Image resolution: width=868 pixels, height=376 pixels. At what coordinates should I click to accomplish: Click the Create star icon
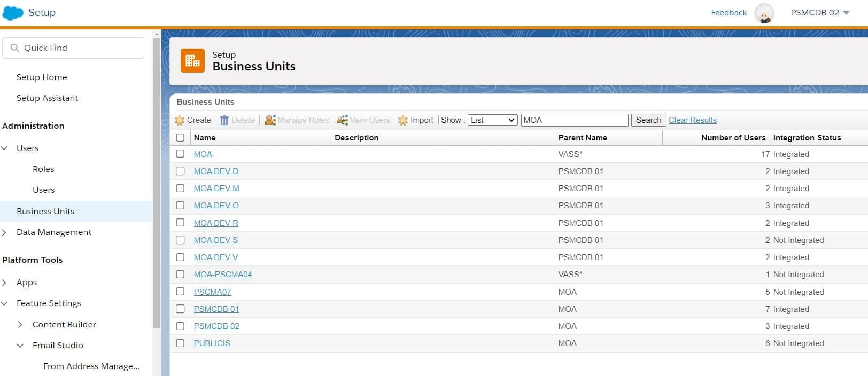coord(180,121)
